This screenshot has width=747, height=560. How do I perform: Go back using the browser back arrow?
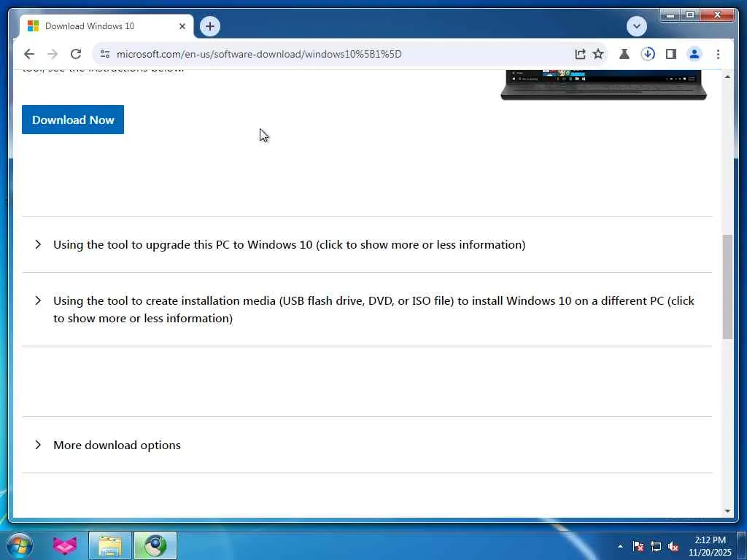click(x=29, y=54)
